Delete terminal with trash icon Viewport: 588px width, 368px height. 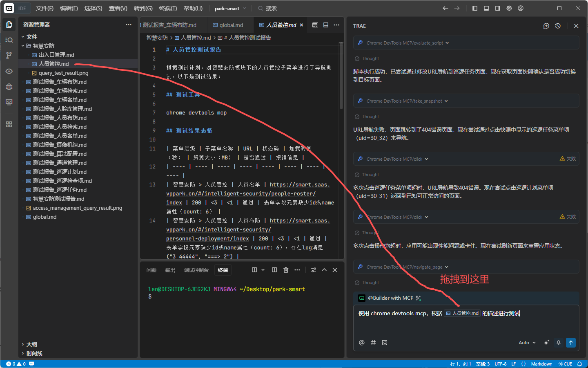[286, 270]
